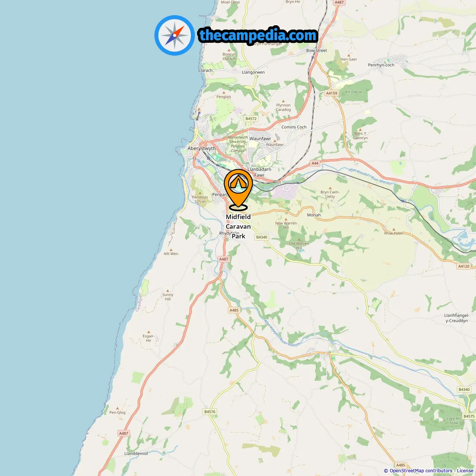Click the A4159 road shield
The width and height of the screenshot is (476, 476).
click(332, 93)
